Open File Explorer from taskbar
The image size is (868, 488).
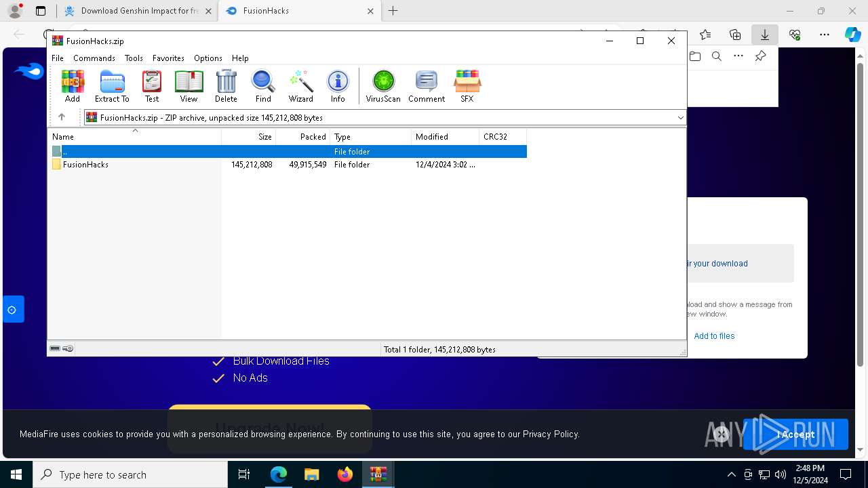coord(311,474)
